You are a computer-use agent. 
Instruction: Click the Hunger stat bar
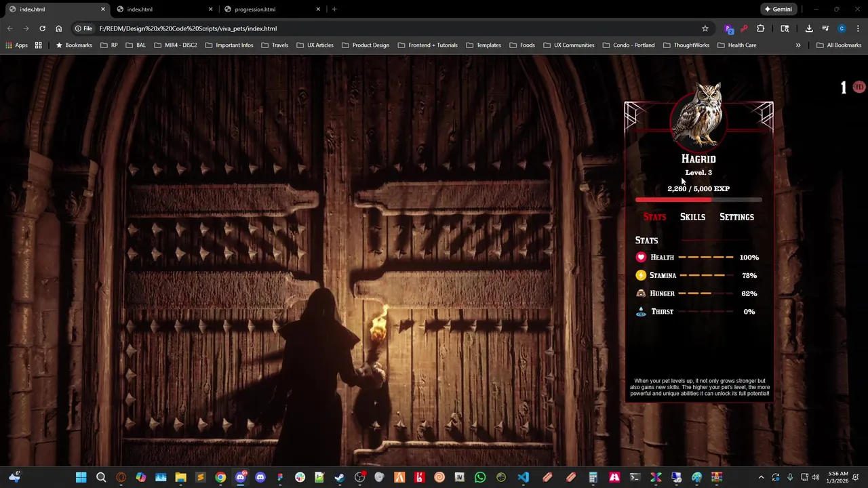(706, 293)
